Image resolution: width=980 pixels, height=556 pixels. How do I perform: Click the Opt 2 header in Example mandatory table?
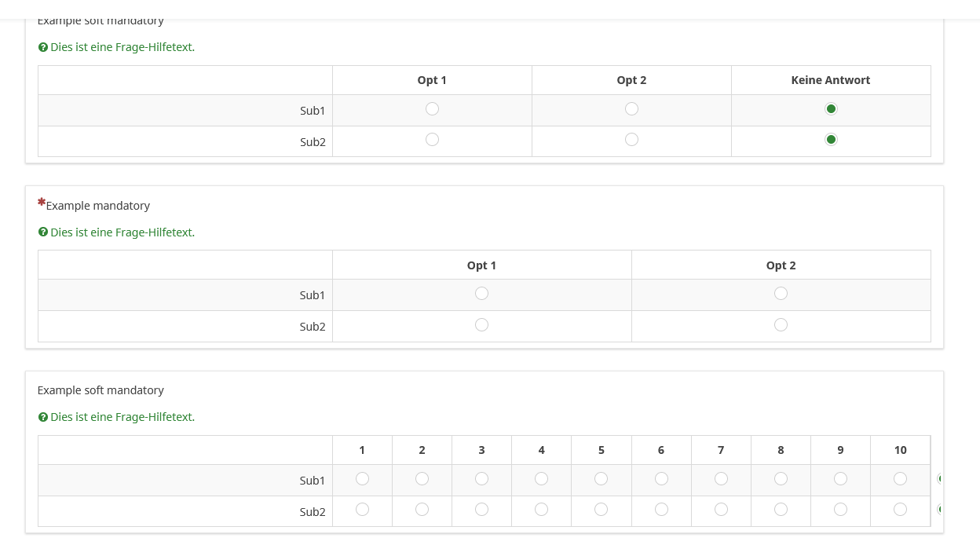pos(781,265)
